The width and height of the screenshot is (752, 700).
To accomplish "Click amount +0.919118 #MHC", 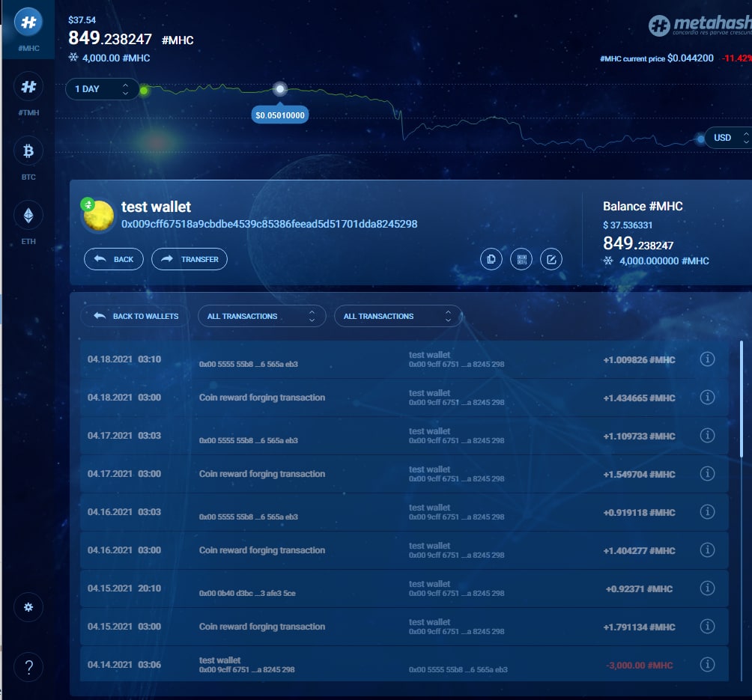I will (639, 513).
